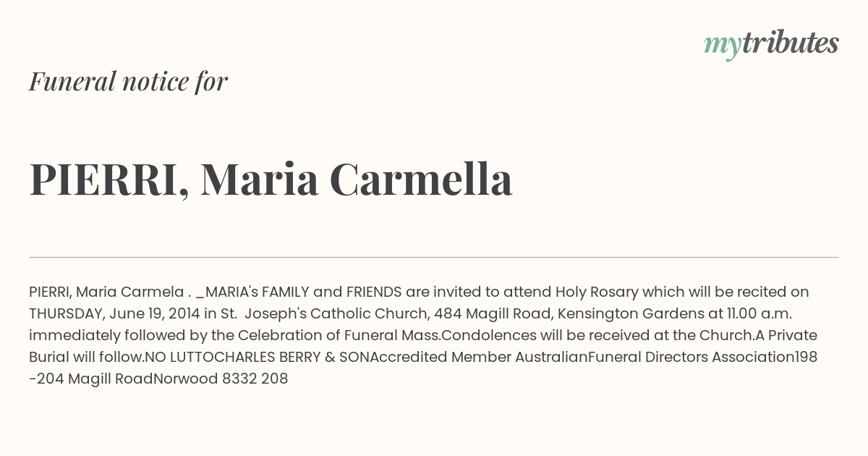Viewport: 868px width, 456px height.
Task: Click 'Carmella' in the large heading
Action: [x=421, y=179]
